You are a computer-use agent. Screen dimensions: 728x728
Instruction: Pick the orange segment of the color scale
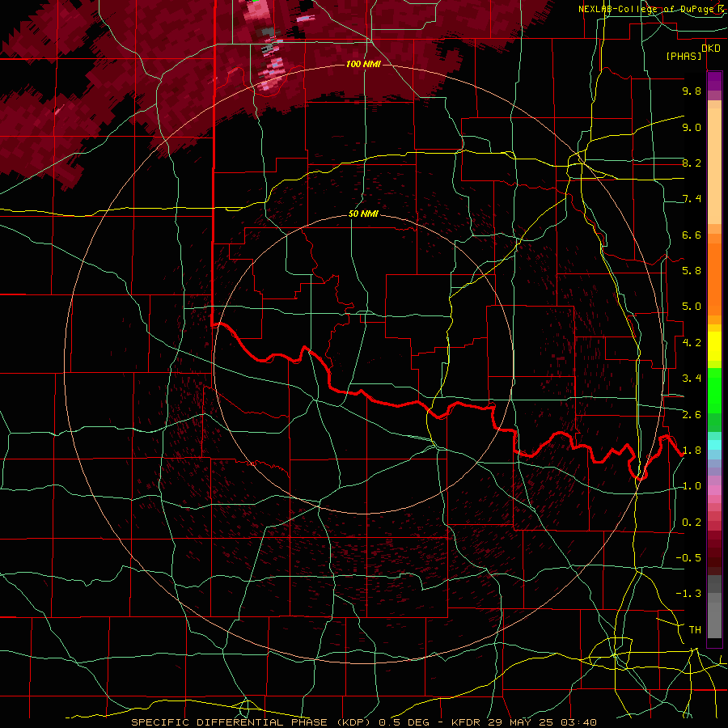coord(714,278)
